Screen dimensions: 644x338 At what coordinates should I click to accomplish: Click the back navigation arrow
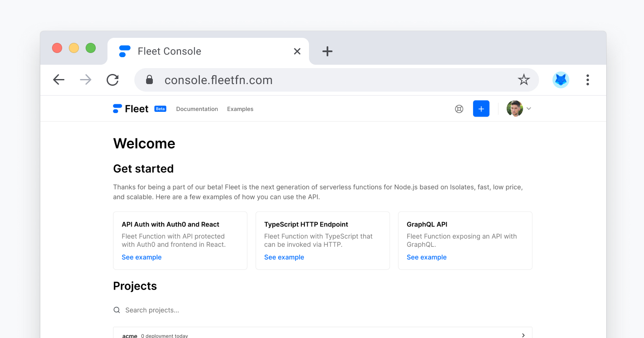[x=58, y=79]
